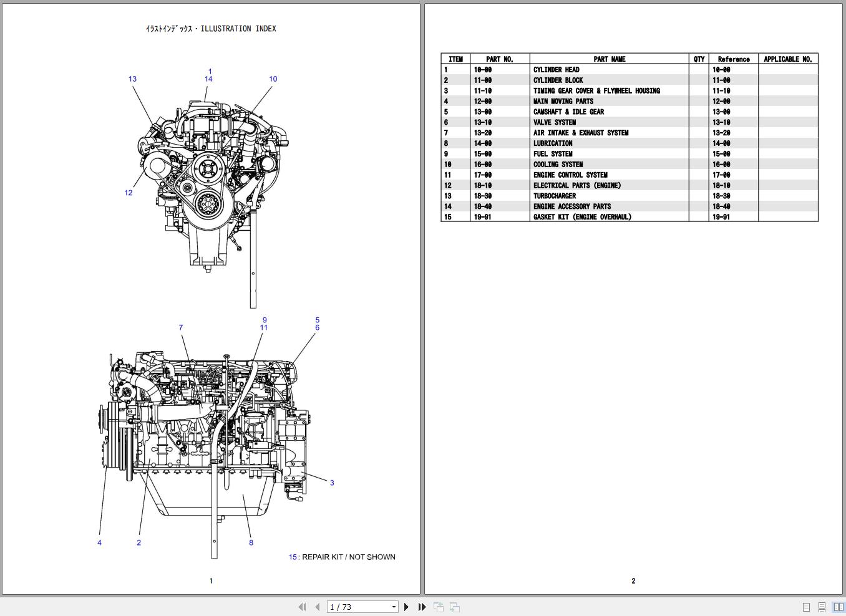
Task: Click the REPAIR KIT / NOT SHOWN note
Action: coord(342,557)
